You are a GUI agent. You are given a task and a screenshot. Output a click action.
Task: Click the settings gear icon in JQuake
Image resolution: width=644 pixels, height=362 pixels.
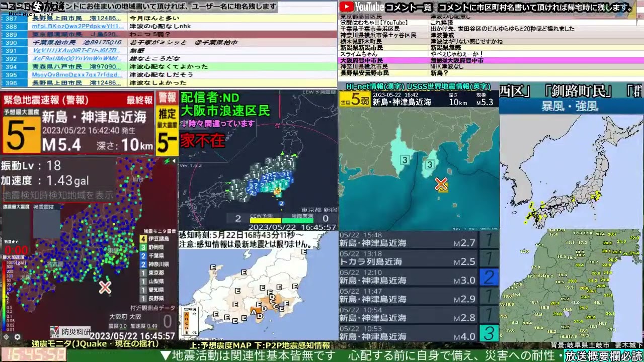click(17, 337)
